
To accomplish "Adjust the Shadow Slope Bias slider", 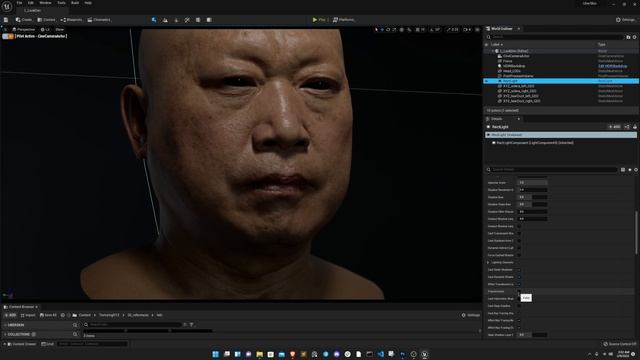I will (x=532, y=204).
